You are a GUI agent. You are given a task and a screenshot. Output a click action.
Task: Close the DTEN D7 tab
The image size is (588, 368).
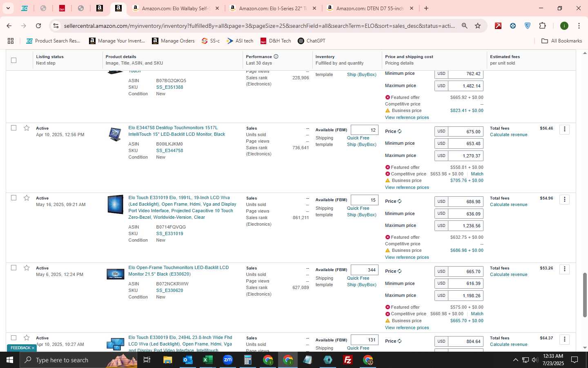[412, 8]
